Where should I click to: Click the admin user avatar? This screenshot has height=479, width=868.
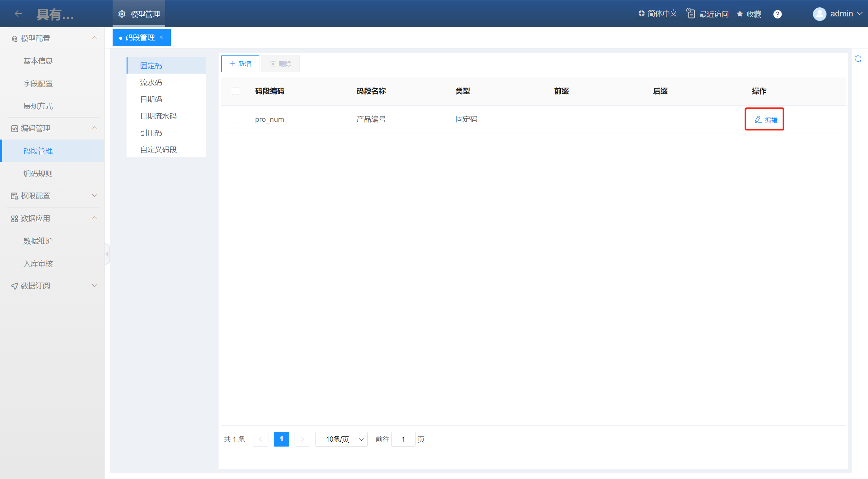pos(820,14)
